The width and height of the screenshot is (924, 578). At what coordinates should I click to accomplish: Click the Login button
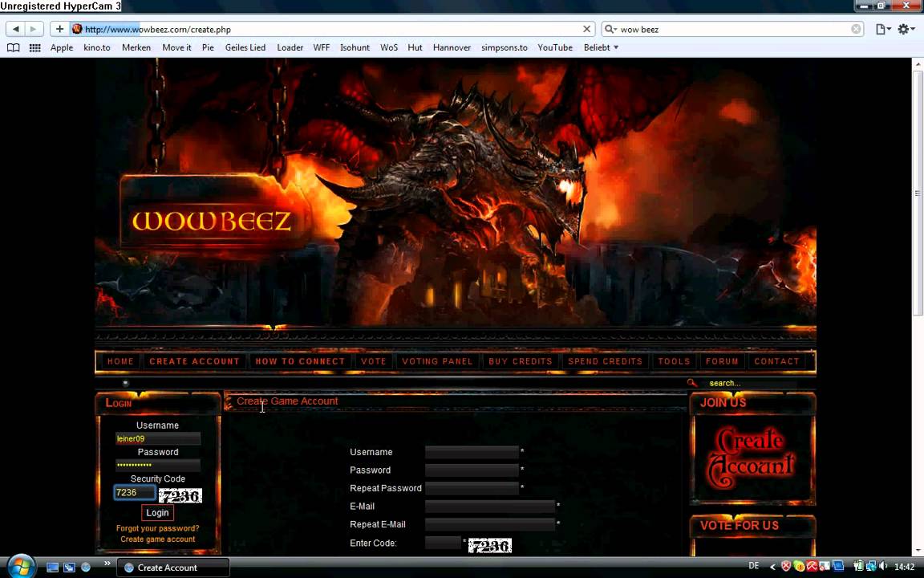[x=157, y=512]
